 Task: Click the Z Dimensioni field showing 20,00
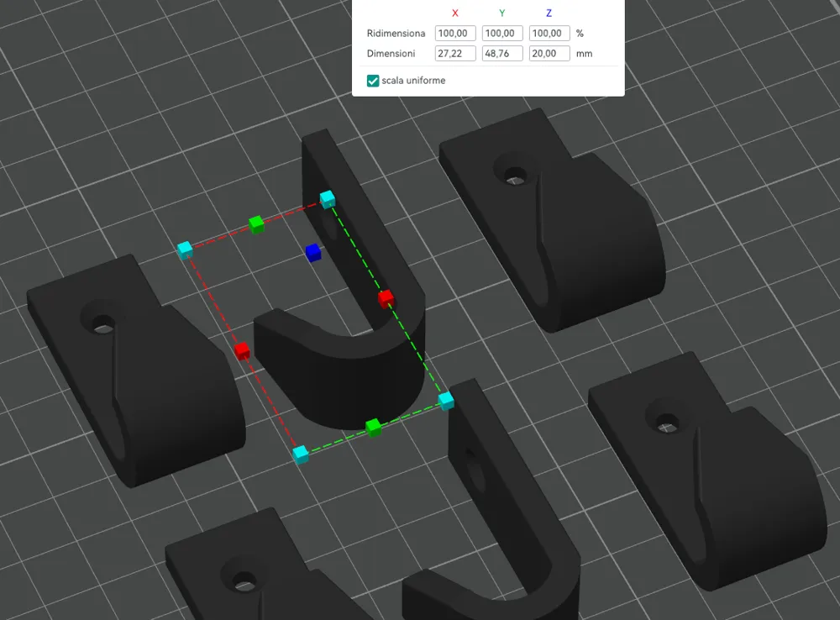click(x=549, y=53)
